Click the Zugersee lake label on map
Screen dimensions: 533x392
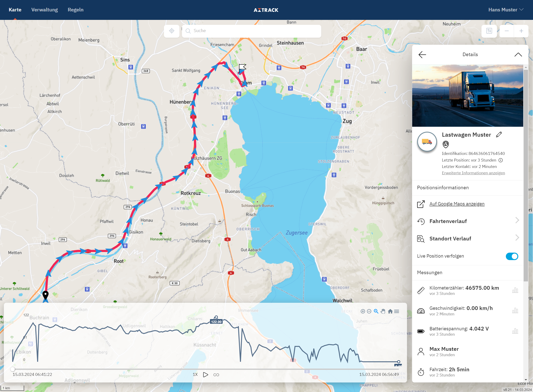pyautogui.click(x=297, y=233)
